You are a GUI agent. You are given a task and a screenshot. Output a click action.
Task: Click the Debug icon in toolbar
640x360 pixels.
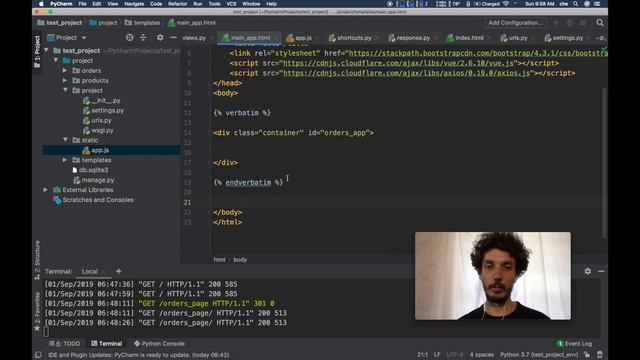(569, 23)
